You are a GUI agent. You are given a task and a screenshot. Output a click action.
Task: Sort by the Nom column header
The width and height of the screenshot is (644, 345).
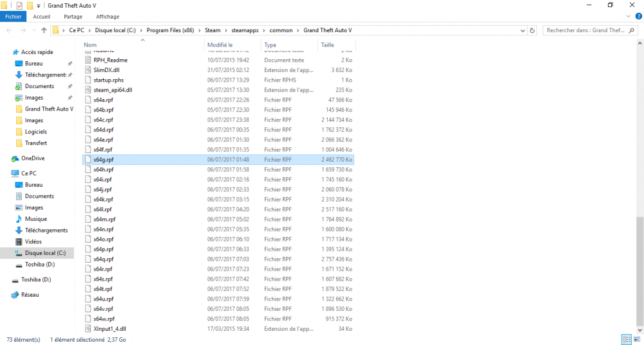click(x=90, y=45)
